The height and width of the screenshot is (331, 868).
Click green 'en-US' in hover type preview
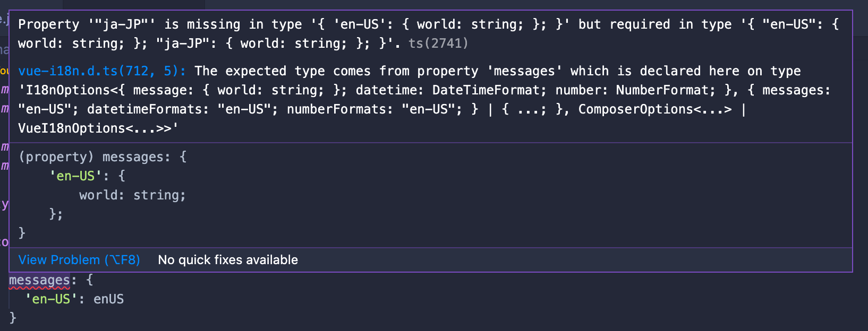75,176
